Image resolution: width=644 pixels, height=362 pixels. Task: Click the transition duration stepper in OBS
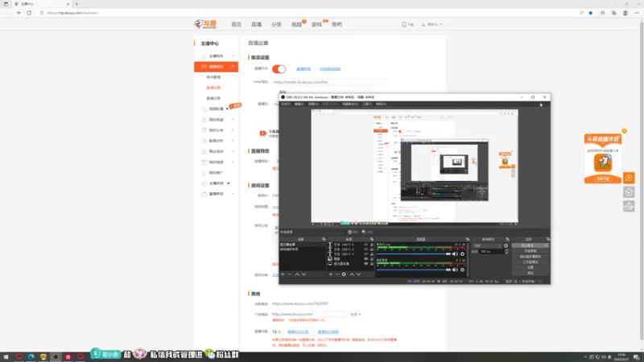click(506, 252)
